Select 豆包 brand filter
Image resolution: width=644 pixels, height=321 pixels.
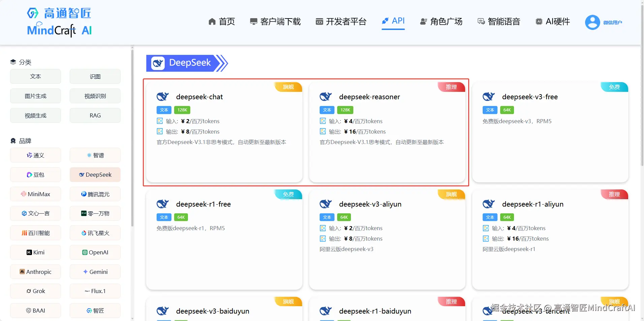click(x=35, y=175)
